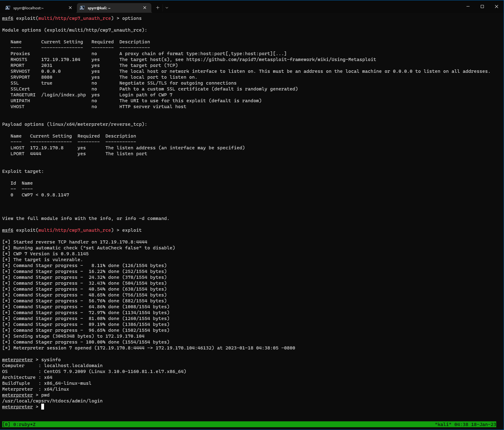504x430 pixels.
Task: Click 'The target is vulnerable.' line
Action: click(42, 260)
